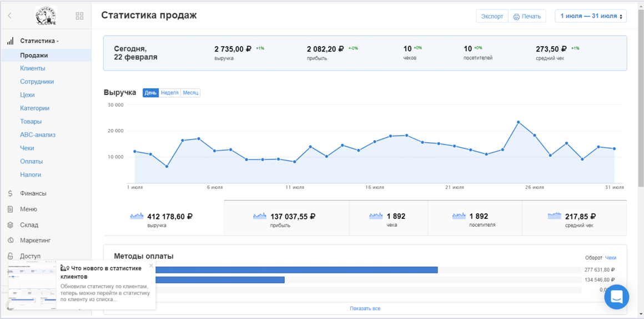644x319 pixels.
Task: Click the Warehouse layers icon
Action: click(x=10, y=225)
